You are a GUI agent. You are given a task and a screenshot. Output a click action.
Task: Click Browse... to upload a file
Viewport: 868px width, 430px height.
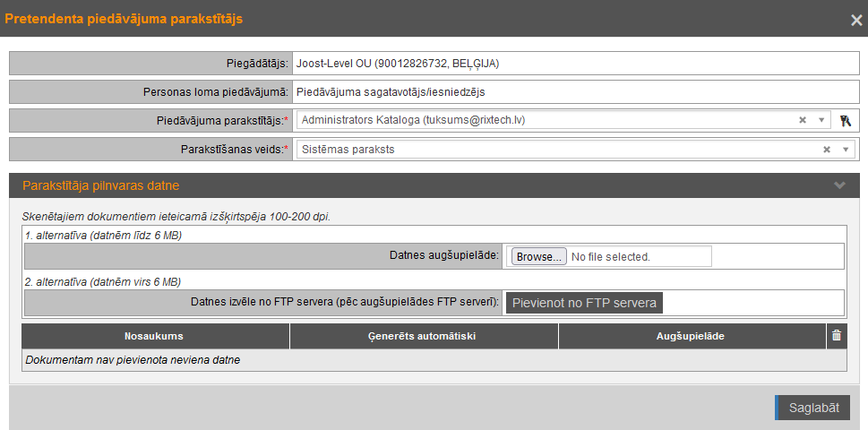tap(538, 257)
